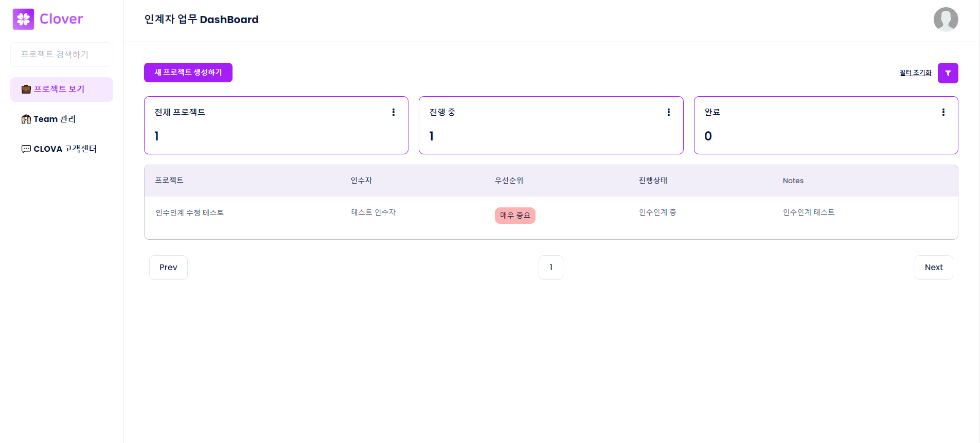Open the kebab menu on 진행 중 card
The height and width of the screenshot is (443, 980).
pyautogui.click(x=668, y=112)
